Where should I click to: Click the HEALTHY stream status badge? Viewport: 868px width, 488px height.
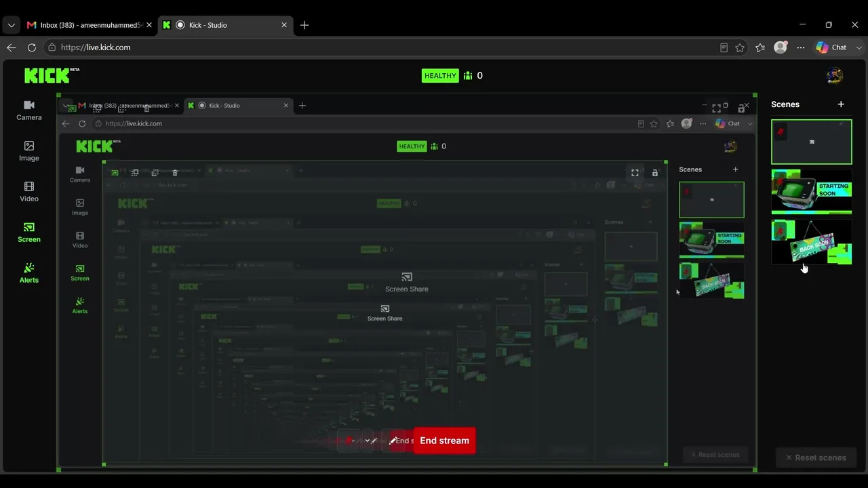pyautogui.click(x=440, y=76)
